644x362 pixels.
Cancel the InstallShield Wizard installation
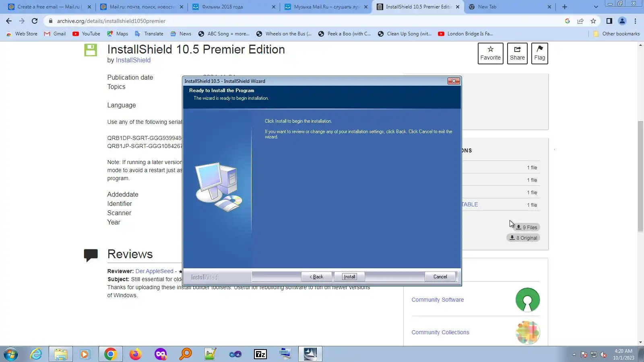click(440, 277)
